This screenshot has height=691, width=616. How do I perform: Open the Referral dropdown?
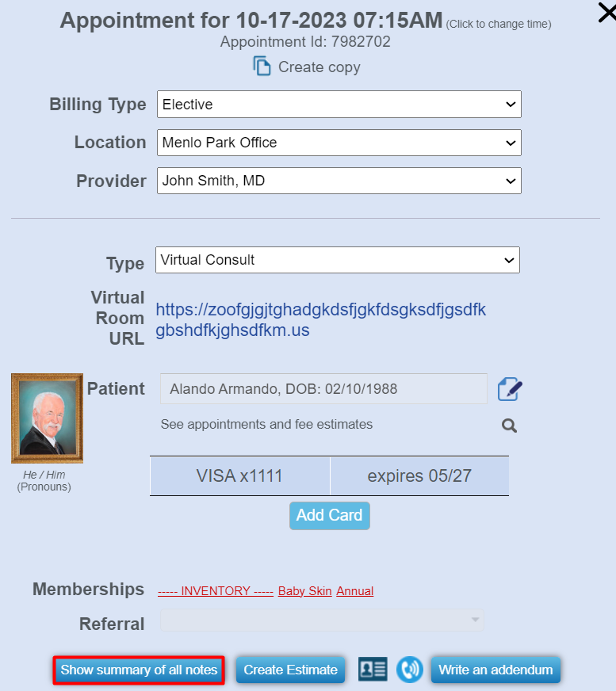tap(322, 620)
